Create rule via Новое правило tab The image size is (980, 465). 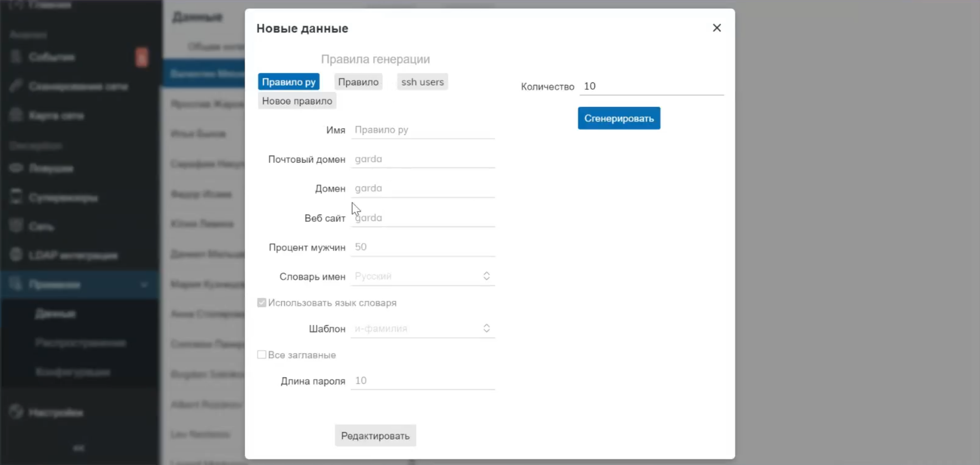point(297,101)
